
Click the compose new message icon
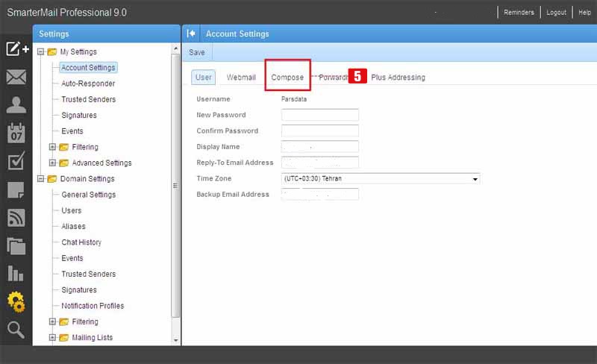[x=16, y=49]
